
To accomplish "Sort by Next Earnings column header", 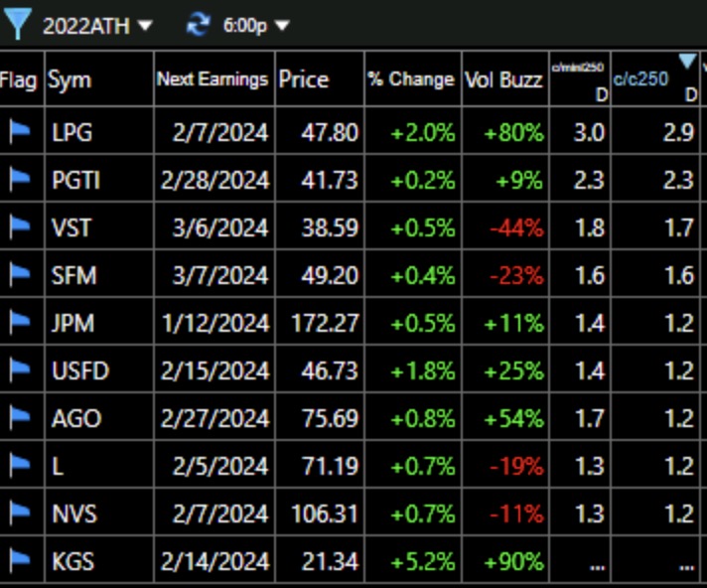I will (212, 79).
